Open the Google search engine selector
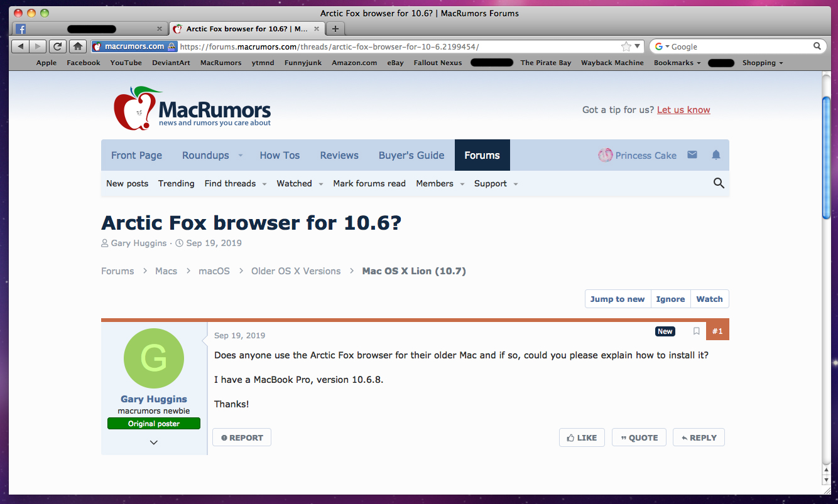 (662, 46)
